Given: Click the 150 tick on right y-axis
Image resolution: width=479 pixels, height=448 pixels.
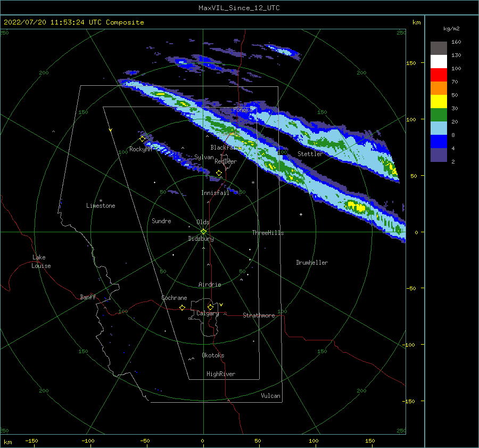Looking at the screenshot, I should tap(411, 63).
